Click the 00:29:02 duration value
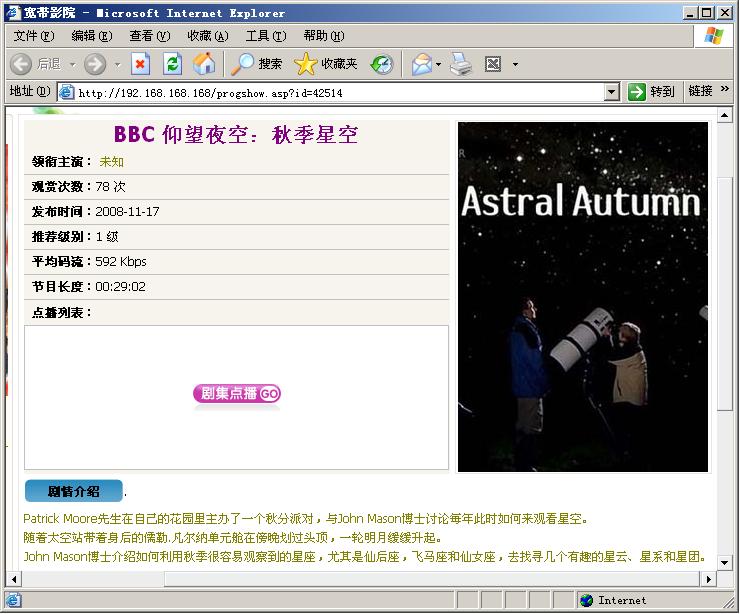Image resolution: width=740 pixels, height=614 pixels. (120, 287)
